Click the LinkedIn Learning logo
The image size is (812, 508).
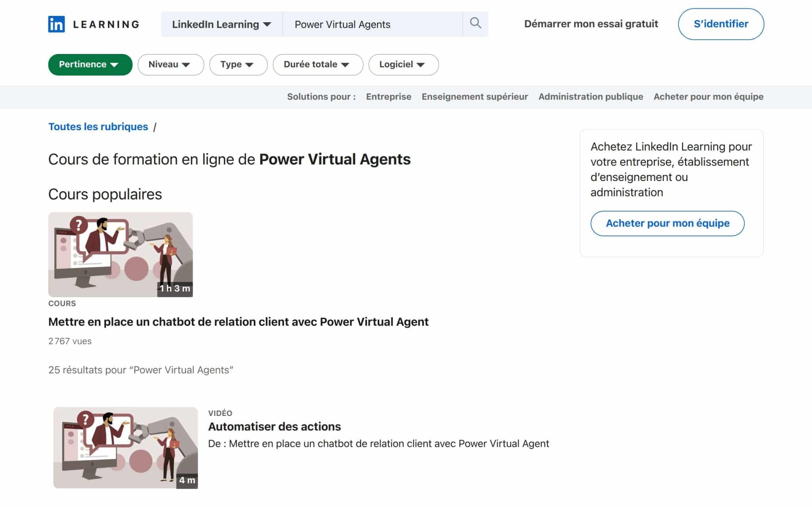point(94,24)
